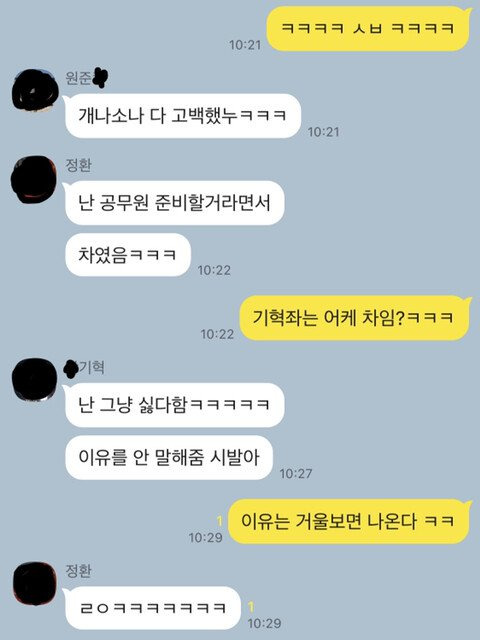Image resolution: width=480 pixels, height=640 pixels.
Task: Tap 기혁's blacked-out profile picture
Action: click(x=34, y=379)
